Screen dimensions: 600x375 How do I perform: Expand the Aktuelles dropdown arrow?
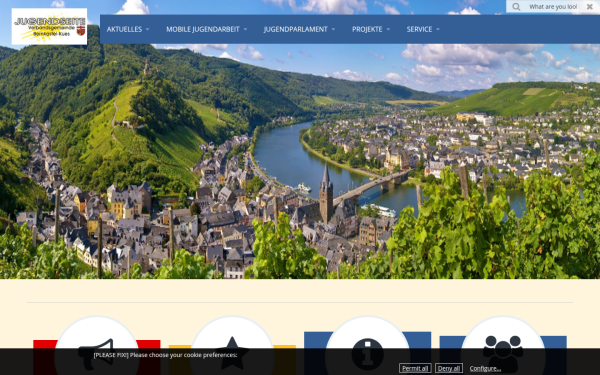click(x=147, y=29)
